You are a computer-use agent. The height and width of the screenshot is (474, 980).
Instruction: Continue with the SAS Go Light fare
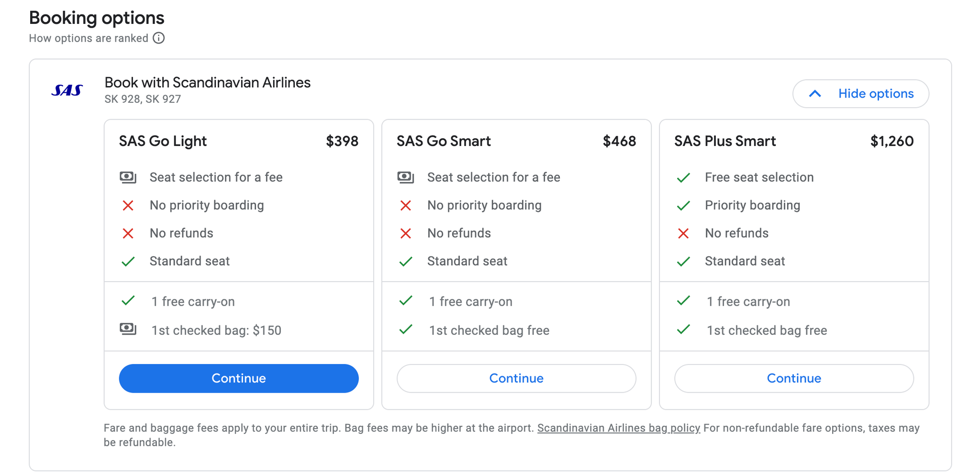[238, 378]
